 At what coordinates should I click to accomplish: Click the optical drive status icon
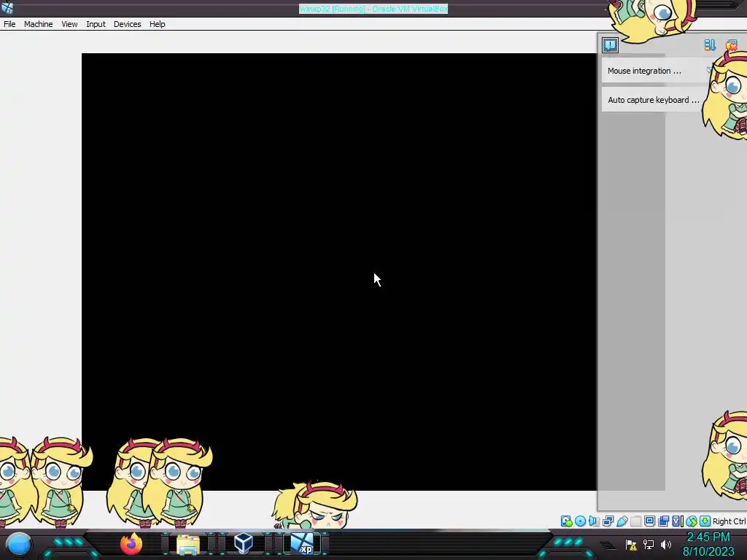(580, 521)
